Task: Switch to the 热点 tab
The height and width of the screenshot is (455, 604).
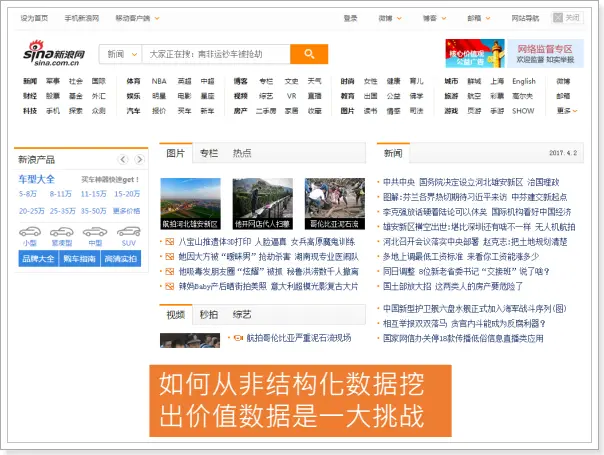Action: pos(242,153)
